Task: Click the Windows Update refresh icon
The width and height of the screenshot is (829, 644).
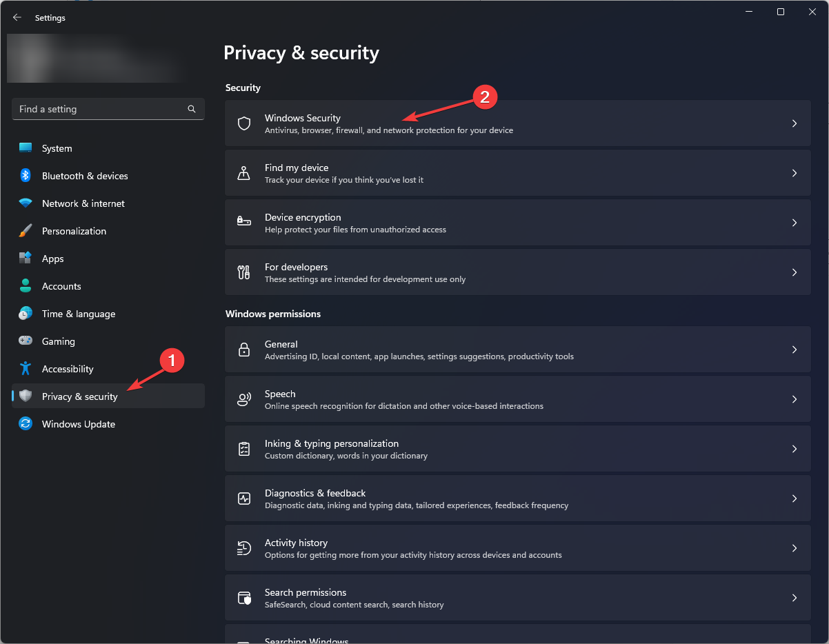Action: coord(26,424)
